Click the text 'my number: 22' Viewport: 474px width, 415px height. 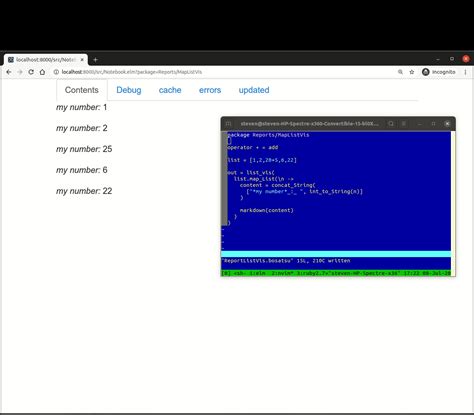(84, 191)
